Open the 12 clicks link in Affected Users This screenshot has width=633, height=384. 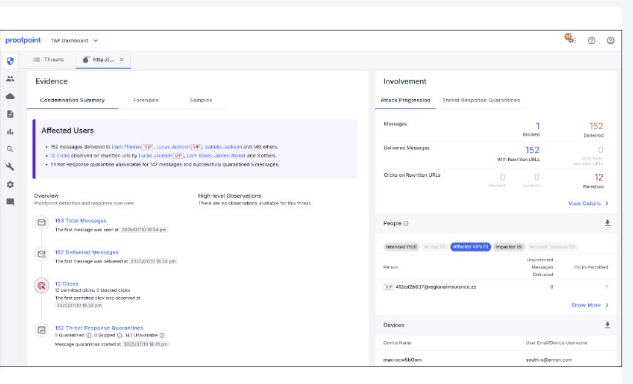[x=60, y=155]
